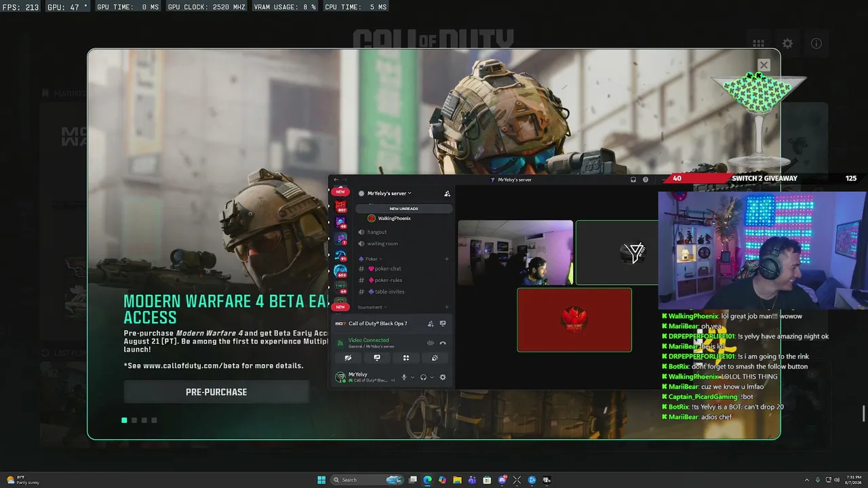Select the first promo carousel dot
Image resolution: width=868 pixels, height=488 pixels.
(x=124, y=420)
